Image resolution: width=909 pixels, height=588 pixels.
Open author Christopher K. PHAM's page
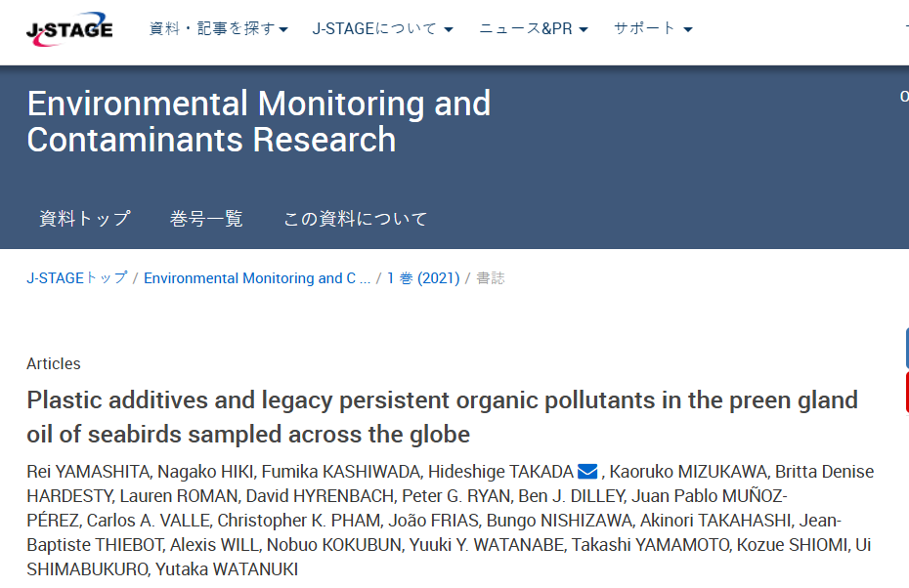tap(299, 521)
